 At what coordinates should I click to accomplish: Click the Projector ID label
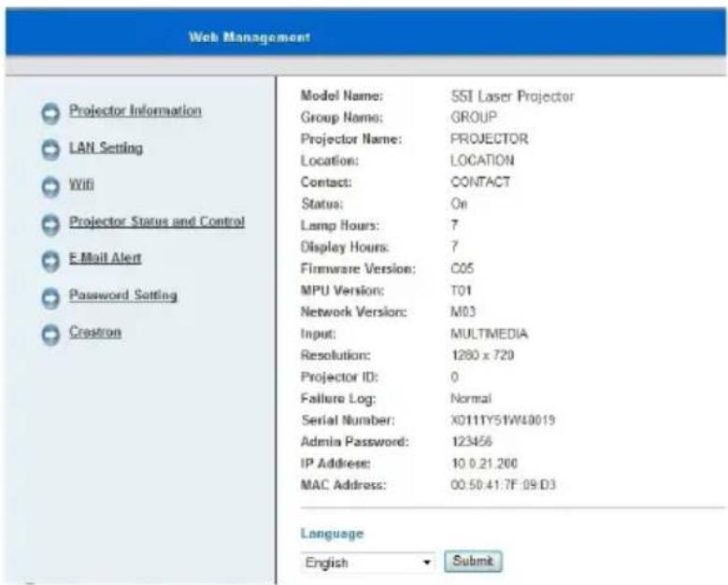(x=339, y=377)
